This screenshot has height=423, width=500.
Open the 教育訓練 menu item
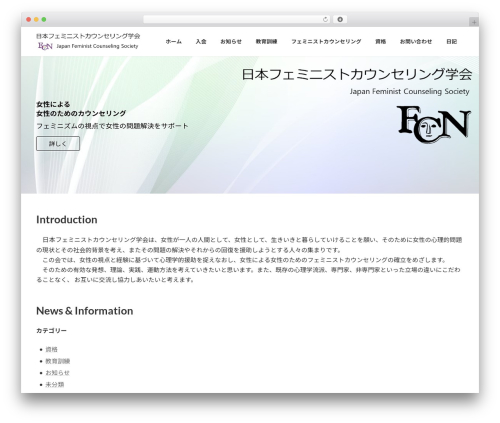point(266,42)
